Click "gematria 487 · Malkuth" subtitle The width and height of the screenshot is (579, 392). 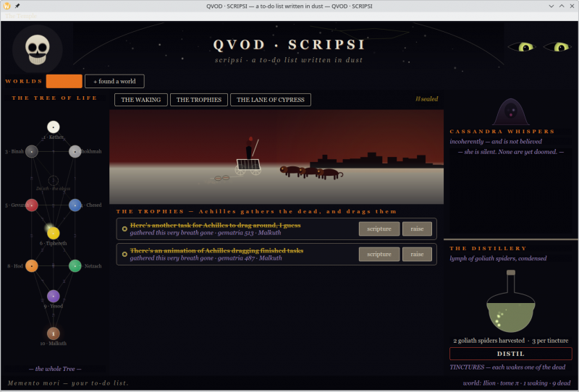(250, 258)
